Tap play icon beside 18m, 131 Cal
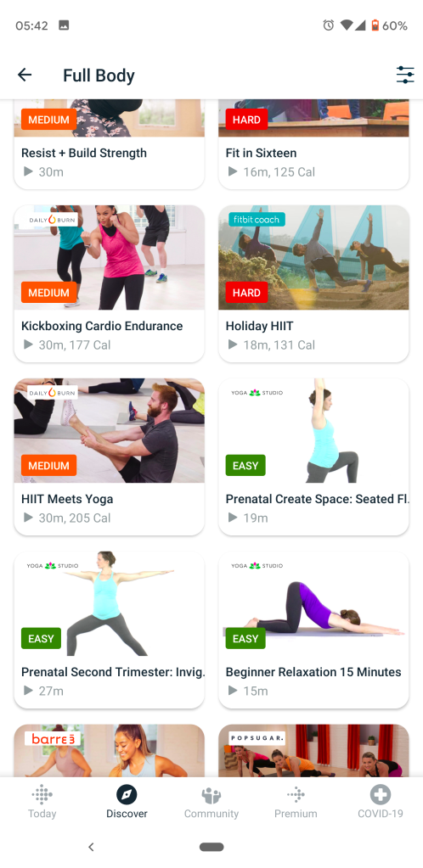Viewport: 423px width, 868px height. point(233,344)
